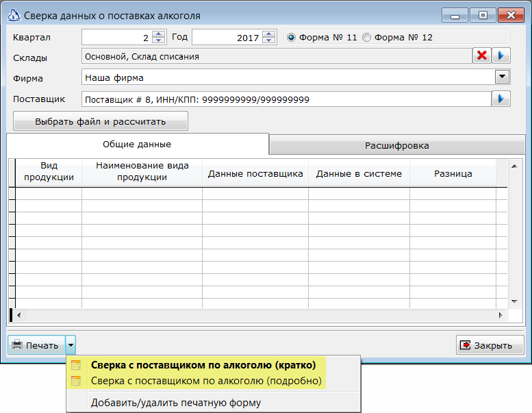
Task: Click the Поставщик field
Action: coord(286,99)
